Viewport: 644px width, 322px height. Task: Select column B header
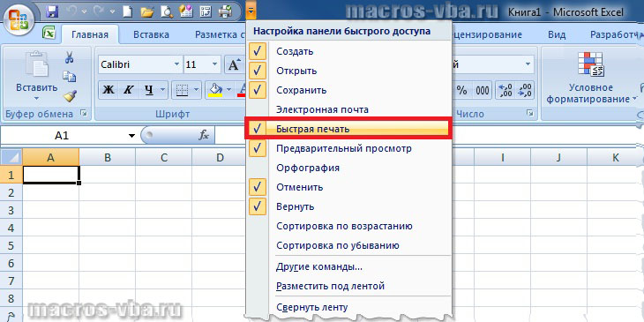108,157
